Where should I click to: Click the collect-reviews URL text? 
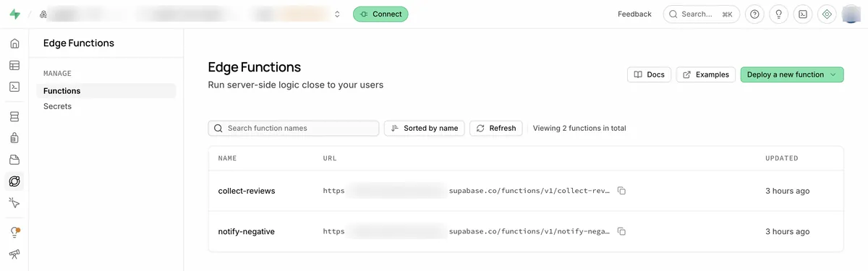(467, 191)
